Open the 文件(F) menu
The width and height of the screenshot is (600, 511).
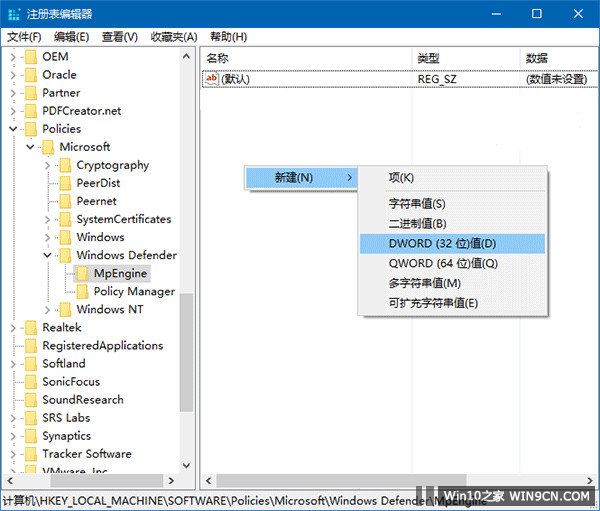tap(24, 37)
